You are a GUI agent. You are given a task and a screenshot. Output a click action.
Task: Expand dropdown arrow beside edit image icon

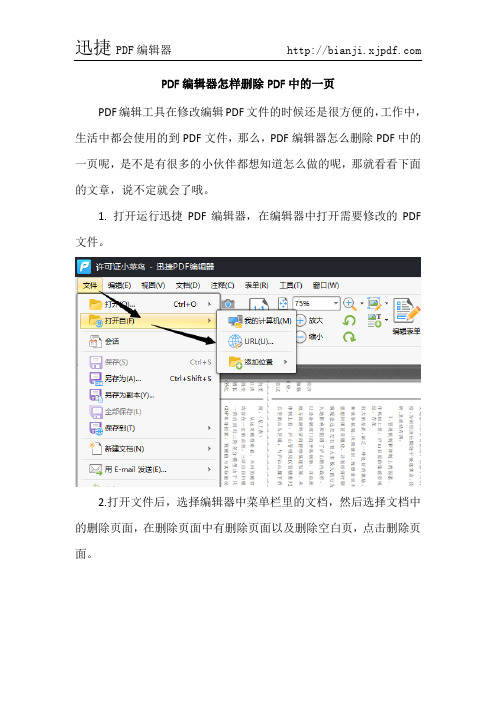[x=386, y=304]
